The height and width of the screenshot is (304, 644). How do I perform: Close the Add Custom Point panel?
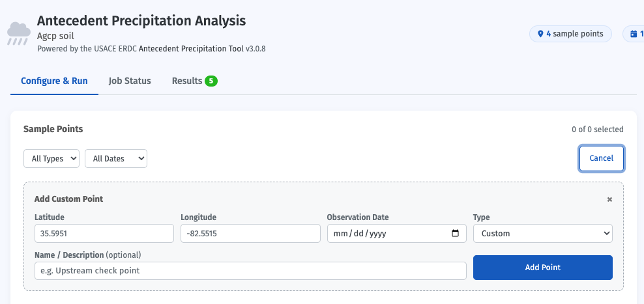click(609, 199)
